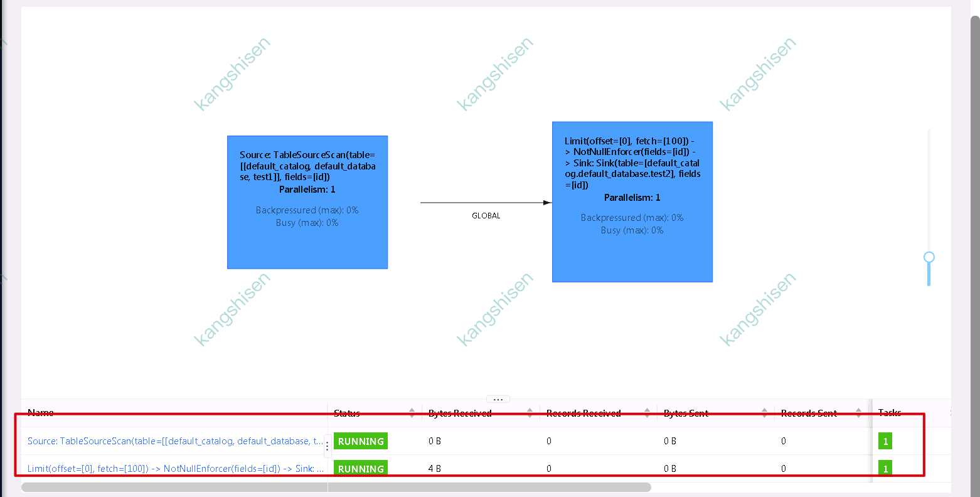
Task: Open the Limit NotNullEnforcer Sink vertex link
Action: (174, 468)
